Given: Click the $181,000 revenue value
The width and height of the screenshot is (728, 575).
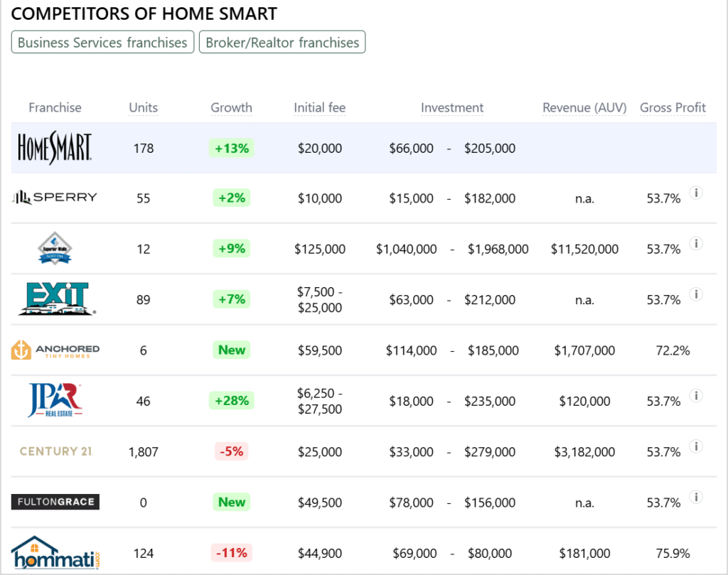Looking at the screenshot, I should 584,553.
